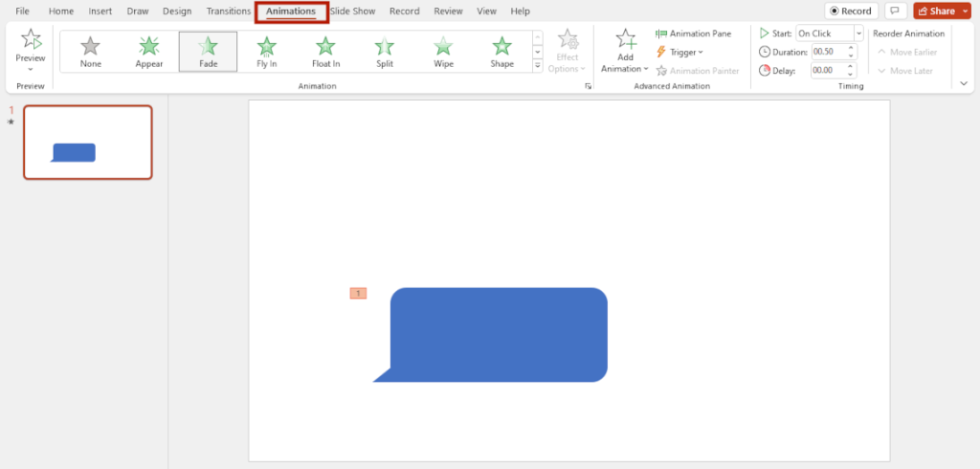The image size is (980, 469).
Task: Open the Start timing dropdown
Action: point(858,33)
